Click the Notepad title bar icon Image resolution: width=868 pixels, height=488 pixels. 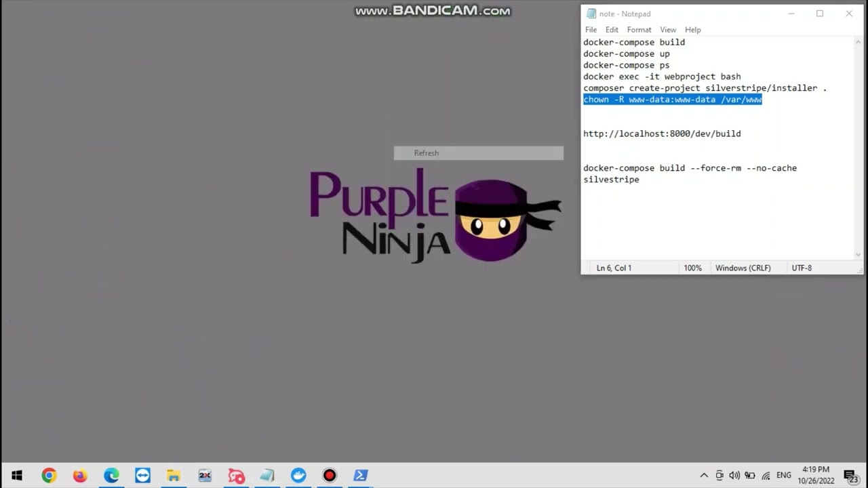pos(591,14)
